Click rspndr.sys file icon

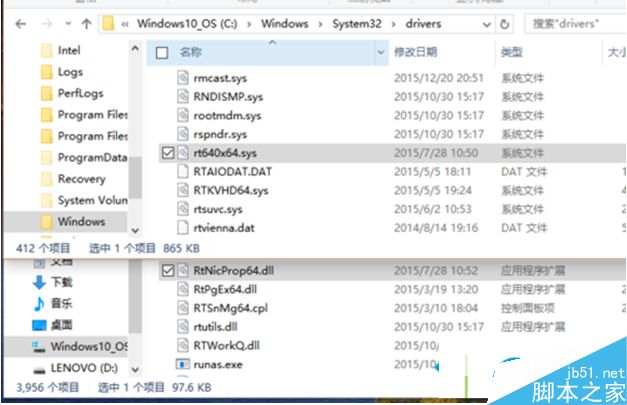[183, 134]
